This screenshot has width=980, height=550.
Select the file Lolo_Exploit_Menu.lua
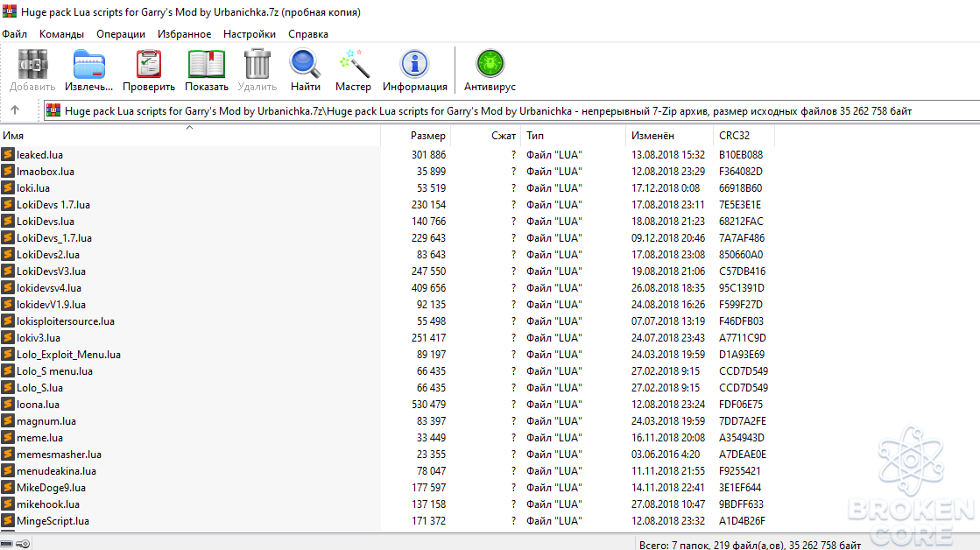[69, 355]
